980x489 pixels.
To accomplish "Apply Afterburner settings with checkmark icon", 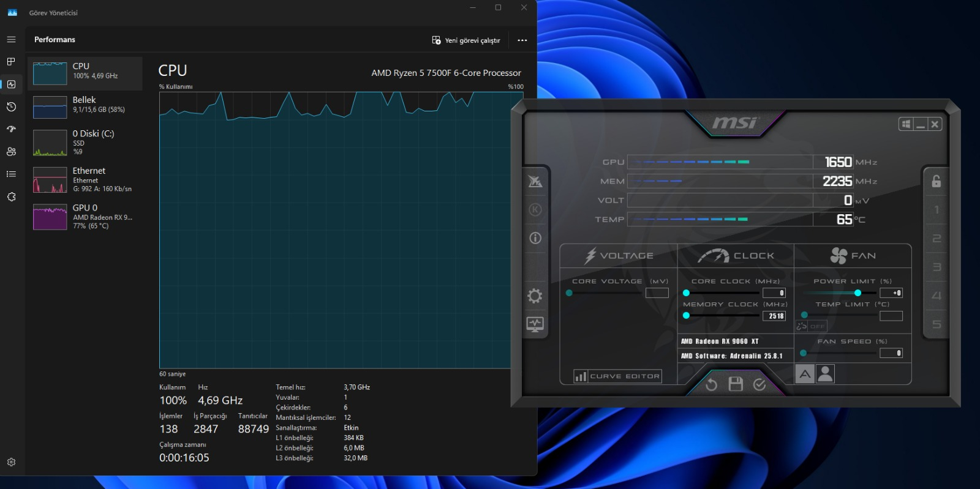I will (x=759, y=384).
